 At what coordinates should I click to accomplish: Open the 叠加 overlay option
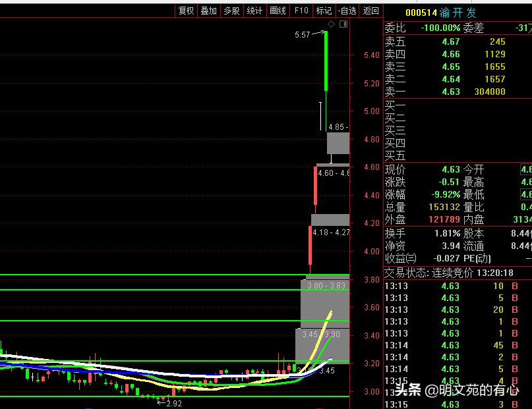208,11
